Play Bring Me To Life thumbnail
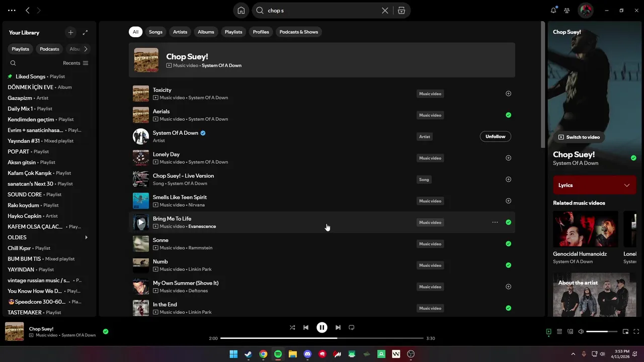The height and width of the screenshot is (362, 644). point(141,222)
